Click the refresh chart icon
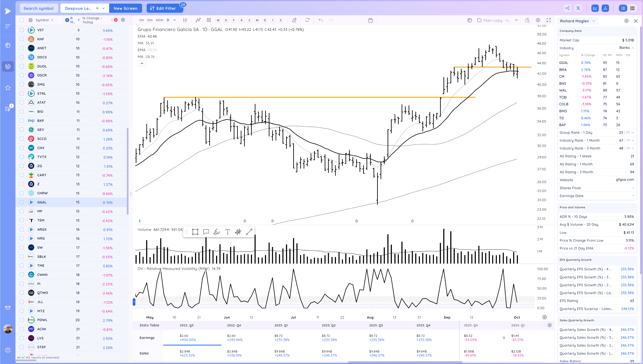 pyautogui.click(x=307, y=20)
